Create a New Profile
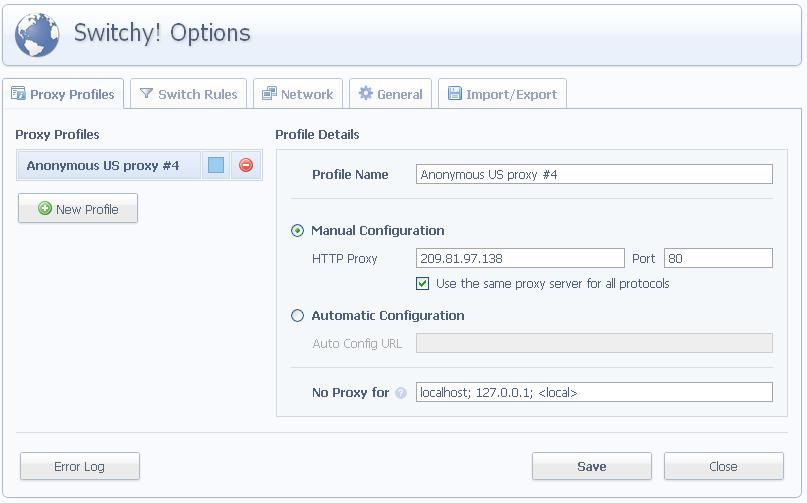The image size is (807, 503). [78, 209]
